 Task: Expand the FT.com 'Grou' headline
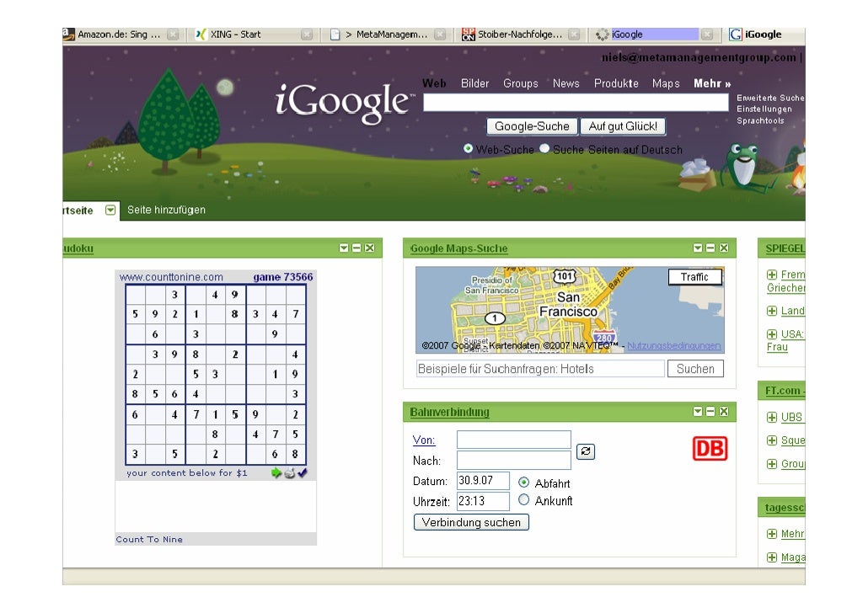(x=772, y=464)
